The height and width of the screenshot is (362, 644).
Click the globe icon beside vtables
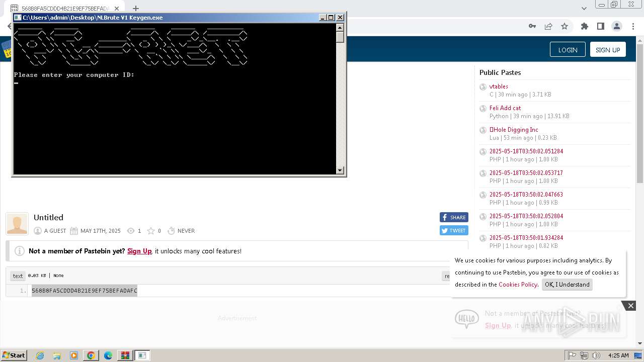point(483,87)
